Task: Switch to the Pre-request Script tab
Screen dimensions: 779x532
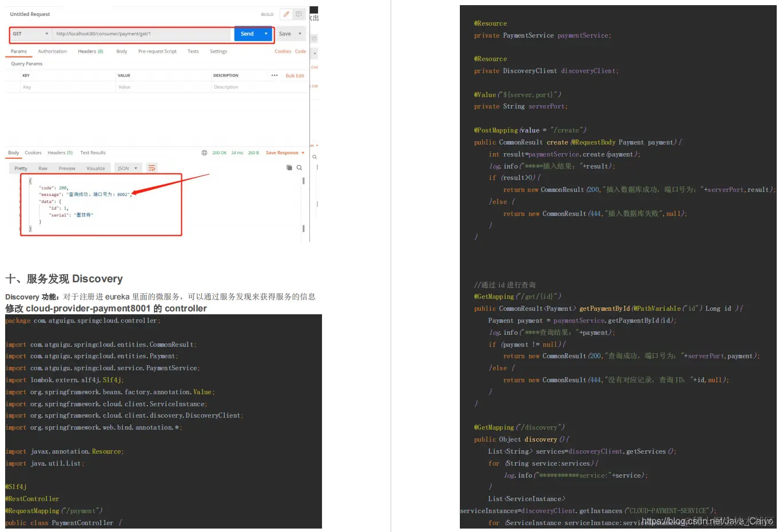Action: (x=157, y=51)
